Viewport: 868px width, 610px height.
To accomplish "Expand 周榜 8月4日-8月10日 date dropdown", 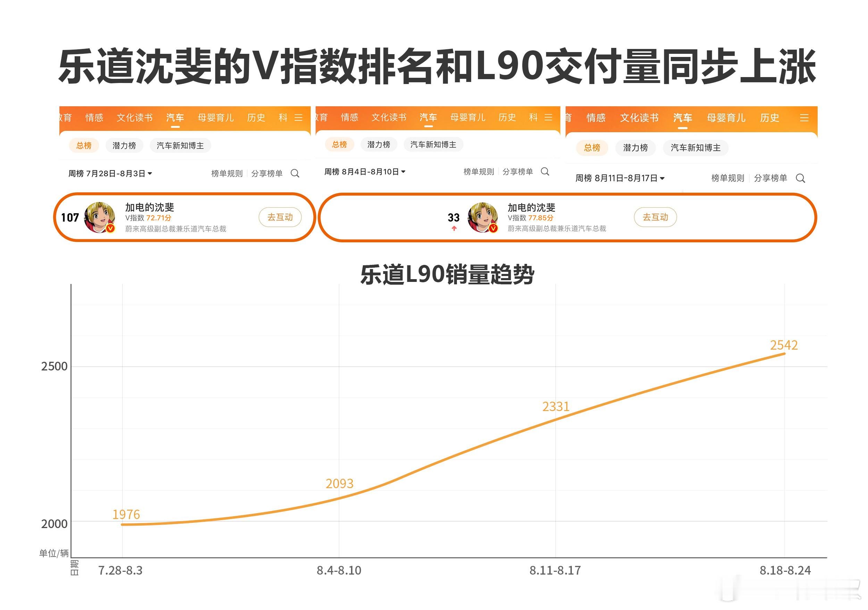I will [x=365, y=172].
